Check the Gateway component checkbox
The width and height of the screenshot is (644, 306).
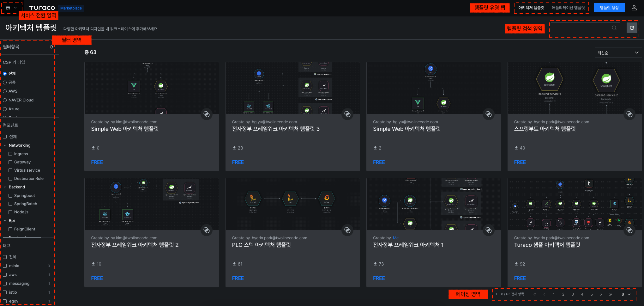pos(10,162)
